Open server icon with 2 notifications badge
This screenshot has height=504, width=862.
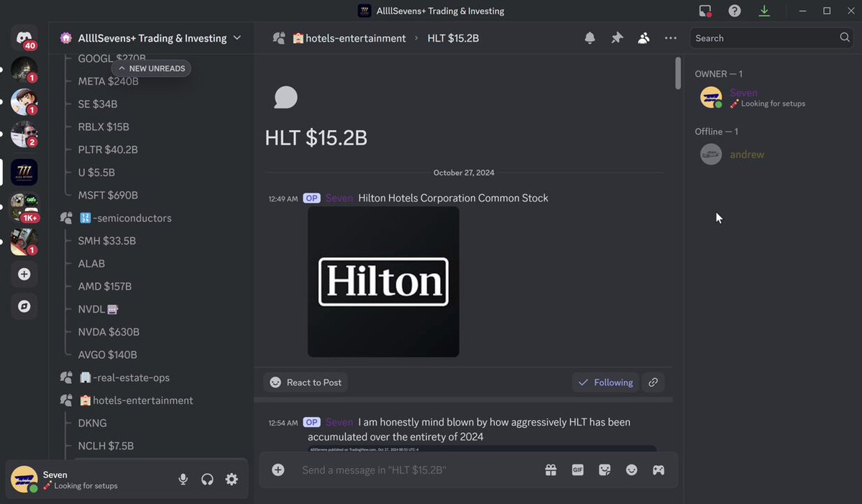[24, 134]
